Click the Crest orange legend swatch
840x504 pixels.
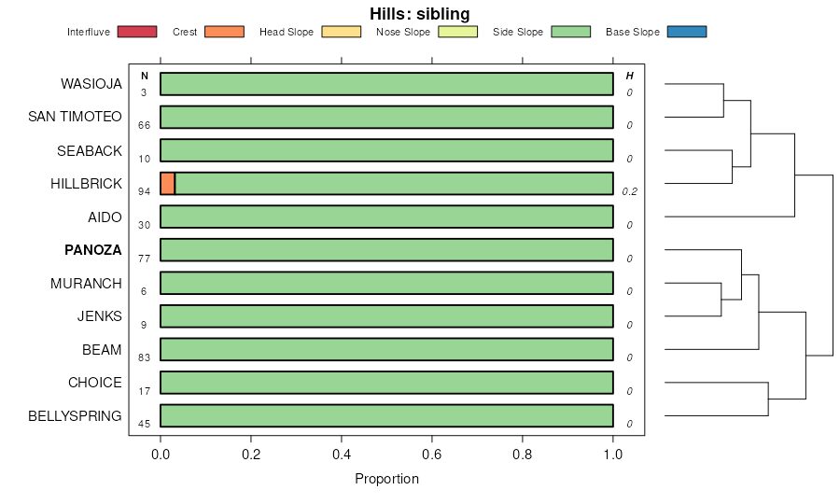[x=224, y=32]
